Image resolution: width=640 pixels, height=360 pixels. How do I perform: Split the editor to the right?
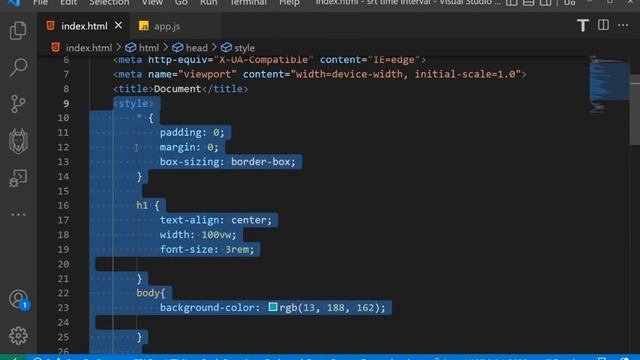(603, 25)
